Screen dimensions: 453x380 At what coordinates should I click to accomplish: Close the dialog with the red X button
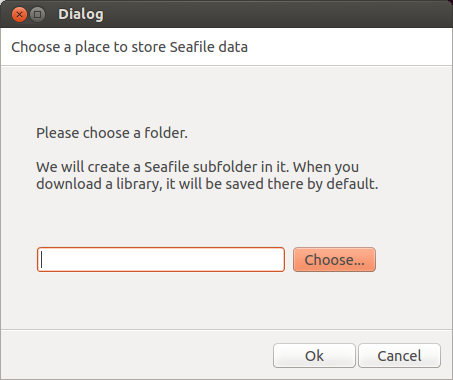click(19, 15)
